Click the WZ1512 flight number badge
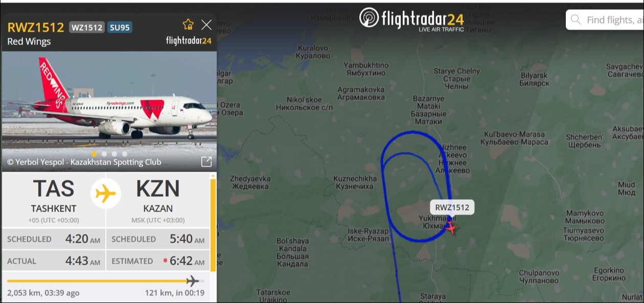644x303 pixels. [87, 27]
